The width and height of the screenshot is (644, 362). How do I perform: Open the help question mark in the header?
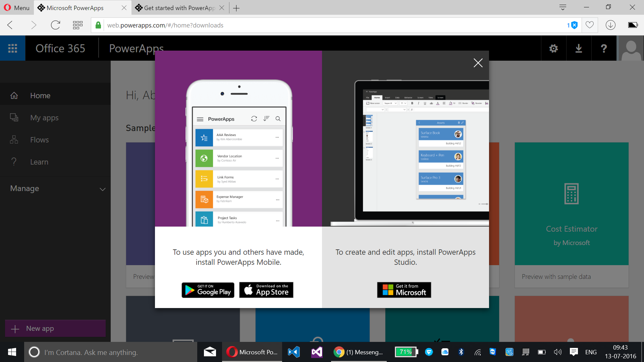click(604, 48)
